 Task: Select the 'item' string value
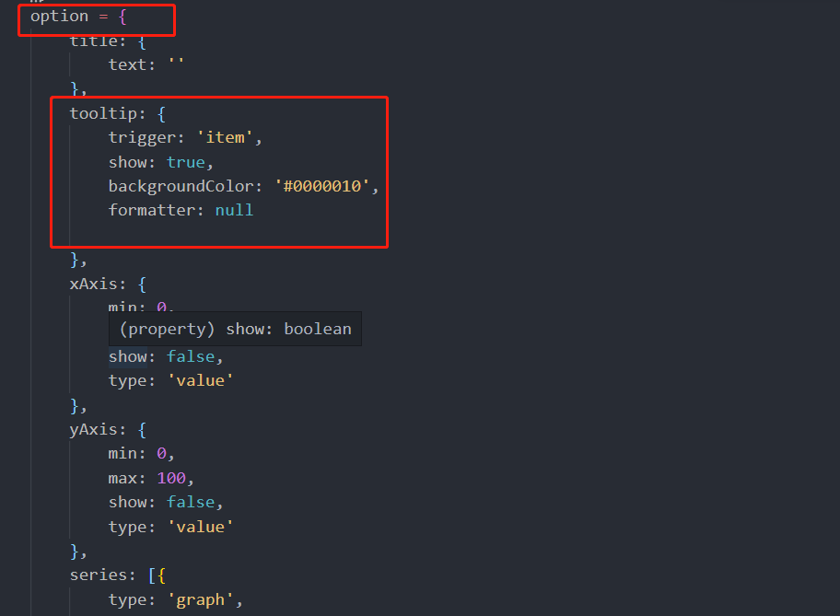point(225,138)
